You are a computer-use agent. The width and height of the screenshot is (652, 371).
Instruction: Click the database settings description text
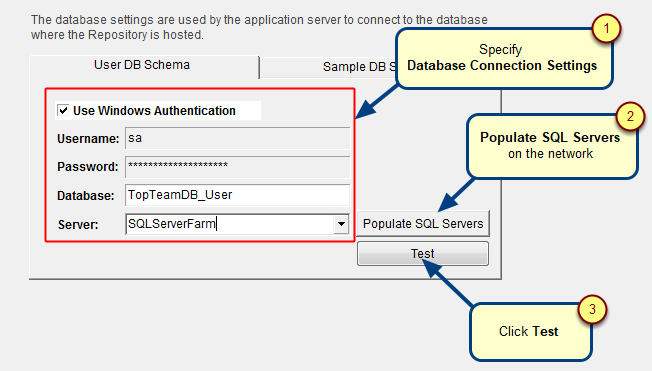coord(259,27)
